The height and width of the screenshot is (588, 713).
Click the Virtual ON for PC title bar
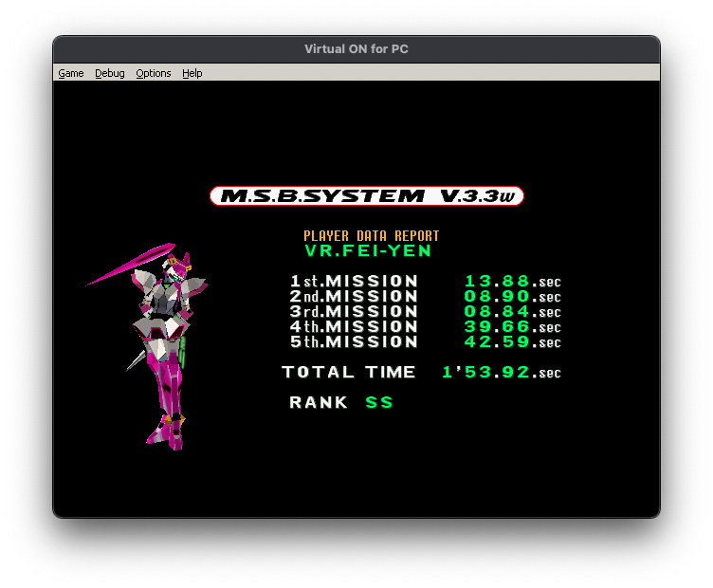point(356,49)
